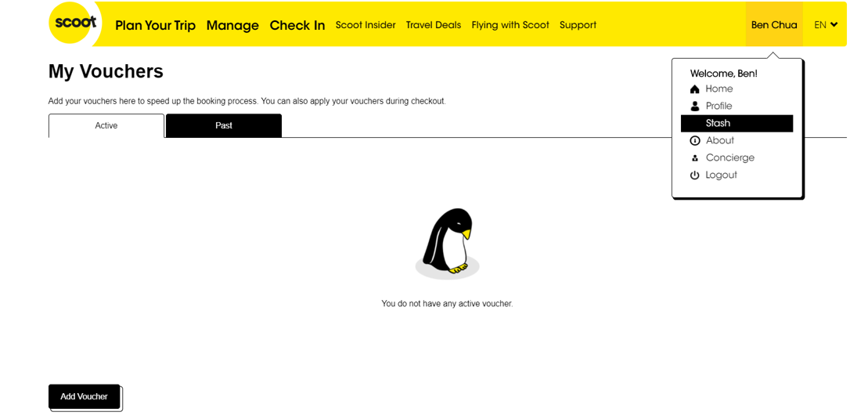Expand the EN language dropdown
868x419 pixels.
826,25
